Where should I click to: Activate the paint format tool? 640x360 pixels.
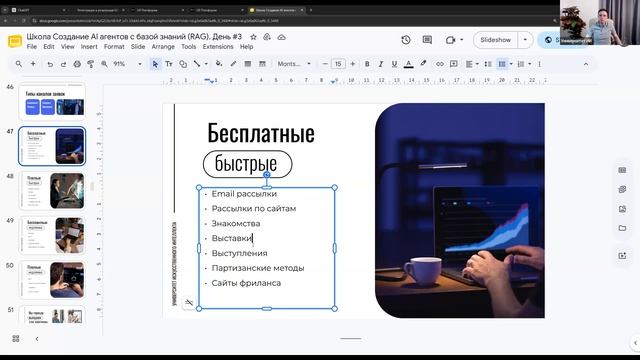click(x=91, y=64)
